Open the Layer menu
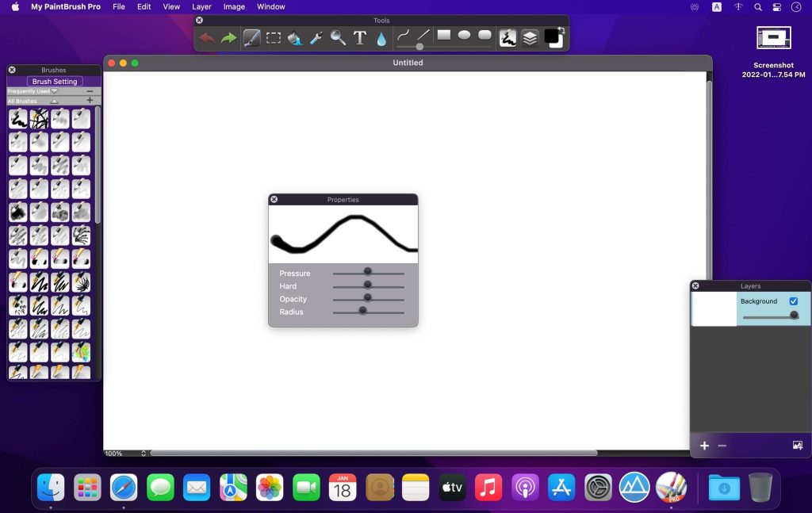Image resolution: width=812 pixels, height=513 pixels. (201, 6)
